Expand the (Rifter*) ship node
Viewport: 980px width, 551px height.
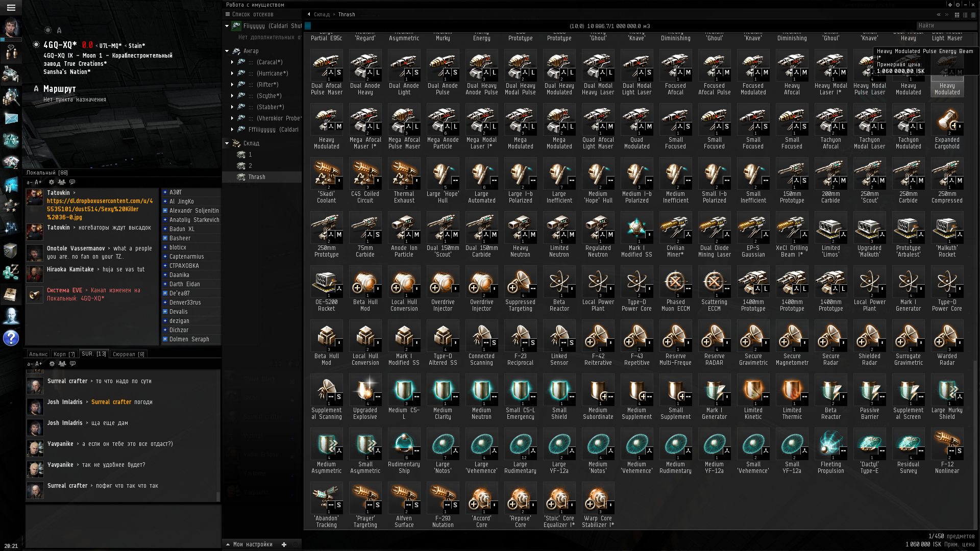click(x=232, y=85)
